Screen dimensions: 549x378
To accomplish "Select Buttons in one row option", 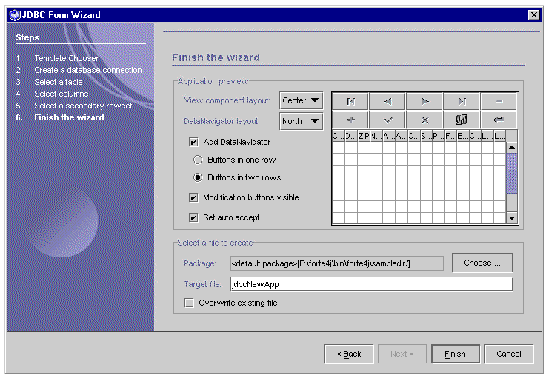I will click(197, 160).
